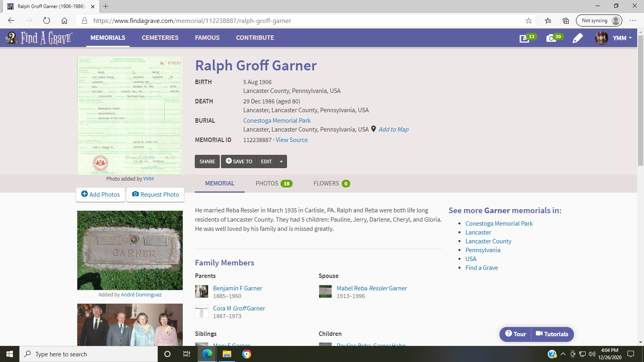Click the Edit button
Image resolution: width=644 pixels, height=362 pixels.
266,161
